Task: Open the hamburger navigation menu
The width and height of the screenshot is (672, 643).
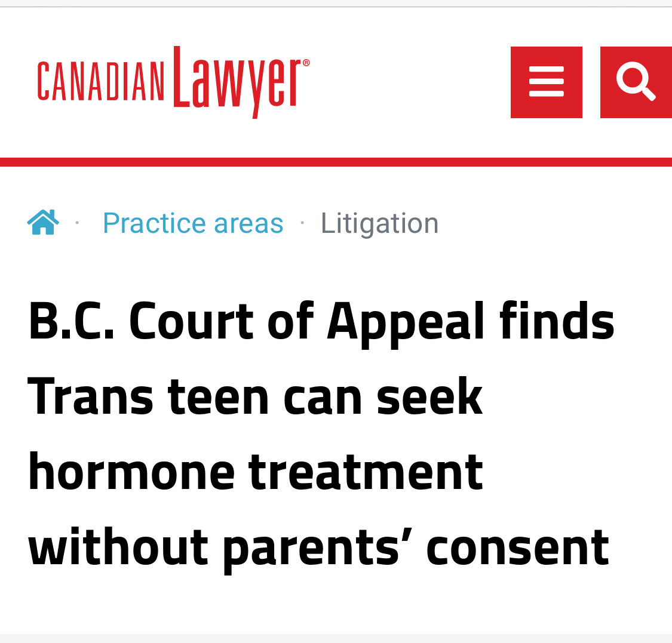Action: [546, 82]
